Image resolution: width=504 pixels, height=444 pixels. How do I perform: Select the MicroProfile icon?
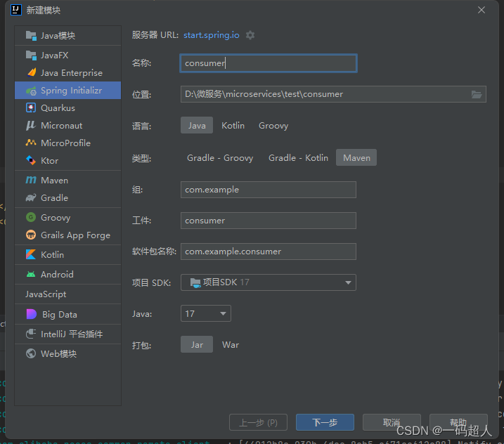coord(31,143)
